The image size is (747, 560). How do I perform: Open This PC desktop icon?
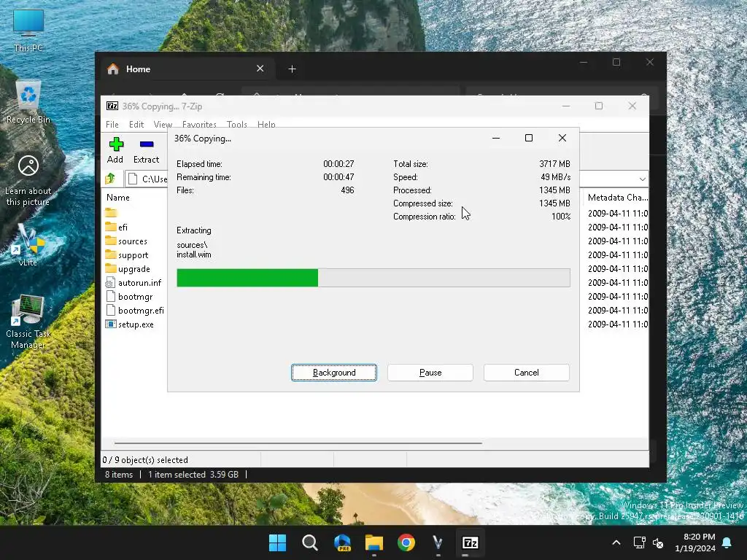click(28, 31)
